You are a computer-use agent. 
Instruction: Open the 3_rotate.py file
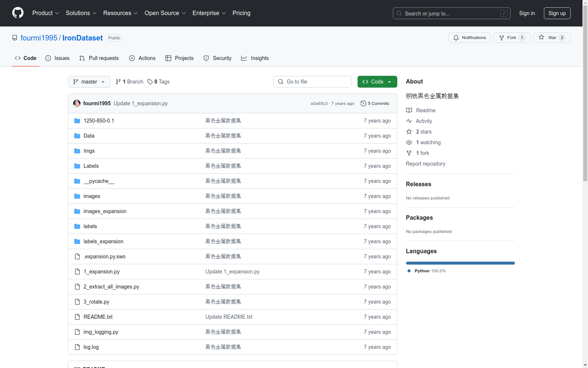point(96,302)
